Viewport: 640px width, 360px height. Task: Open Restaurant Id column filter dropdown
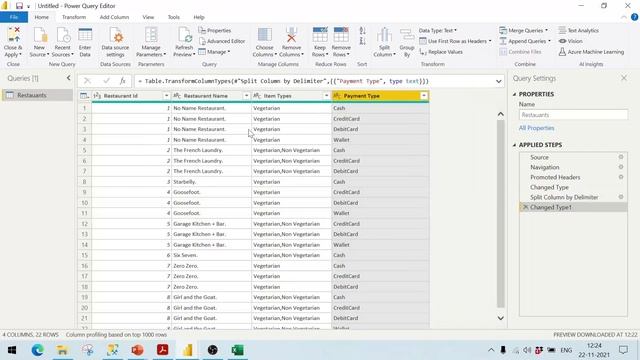click(166, 96)
